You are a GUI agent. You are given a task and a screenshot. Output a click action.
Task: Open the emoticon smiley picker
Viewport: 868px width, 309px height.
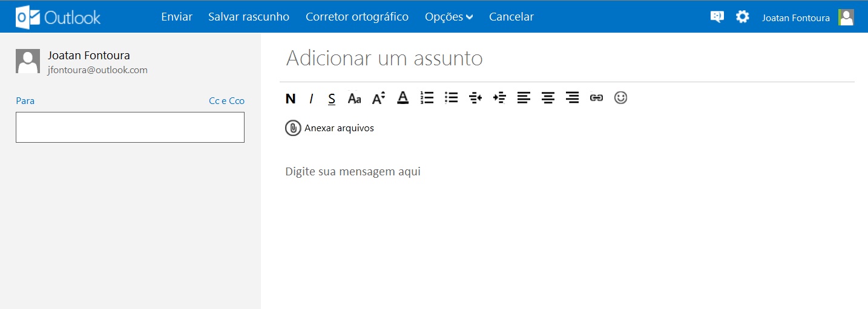[620, 98]
